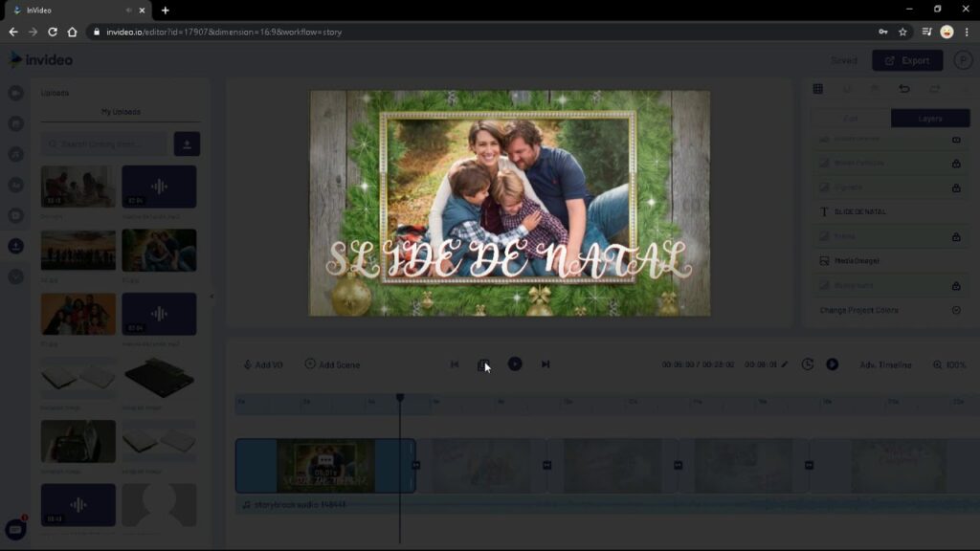Viewport: 980px width, 551px height.
Task: Select the third scene clip in timeline
Action: [613, 466]
